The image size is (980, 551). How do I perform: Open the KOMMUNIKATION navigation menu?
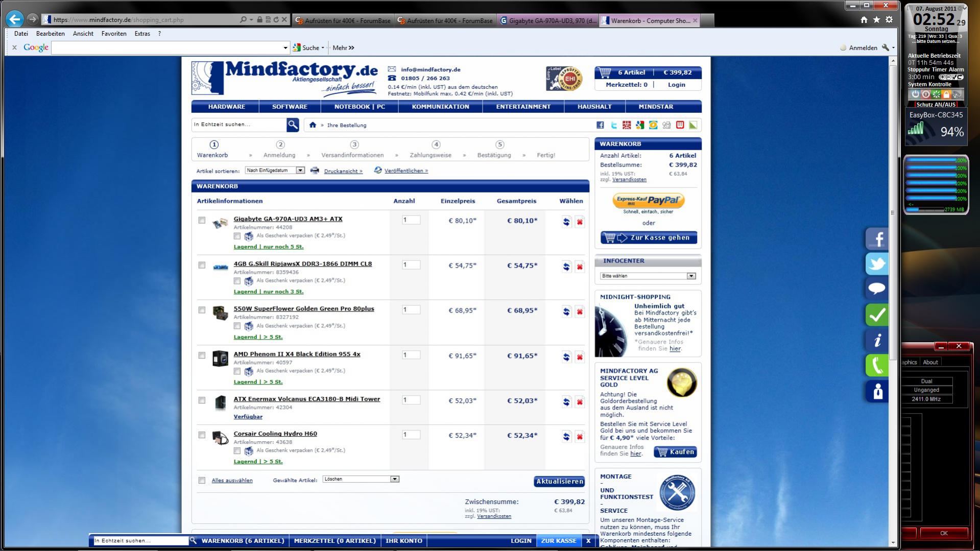pos(440,107)
